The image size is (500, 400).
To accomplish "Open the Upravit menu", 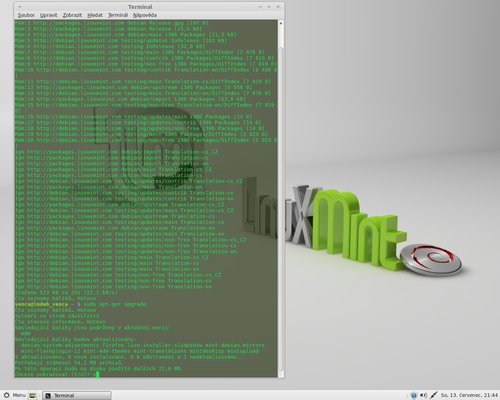I will click(x=49, y=15).
